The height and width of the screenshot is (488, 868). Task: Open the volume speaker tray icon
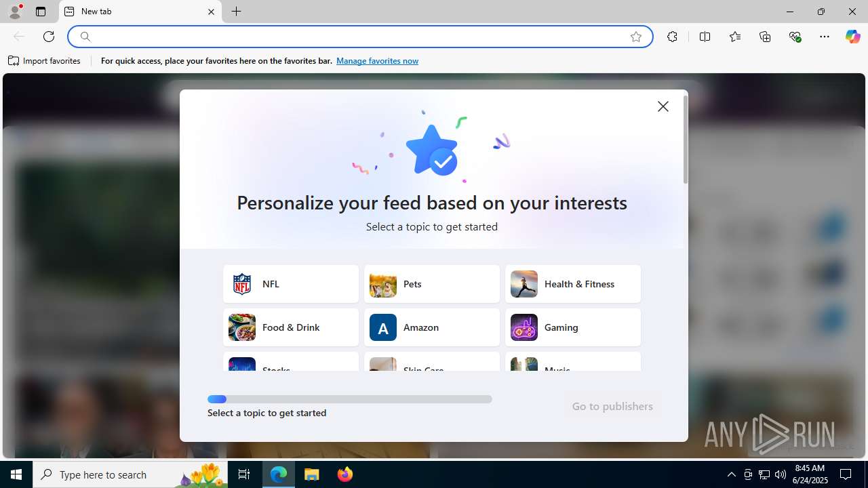coord(781,474)
